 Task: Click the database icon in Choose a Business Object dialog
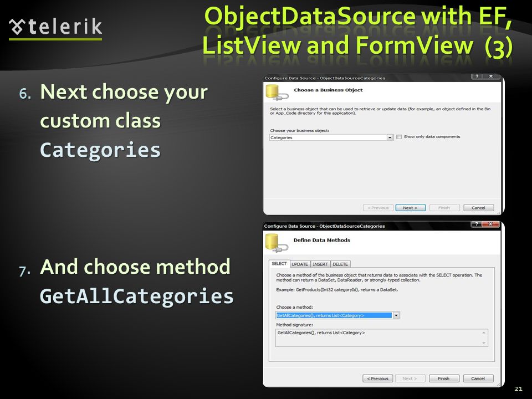tap(277, 93)
